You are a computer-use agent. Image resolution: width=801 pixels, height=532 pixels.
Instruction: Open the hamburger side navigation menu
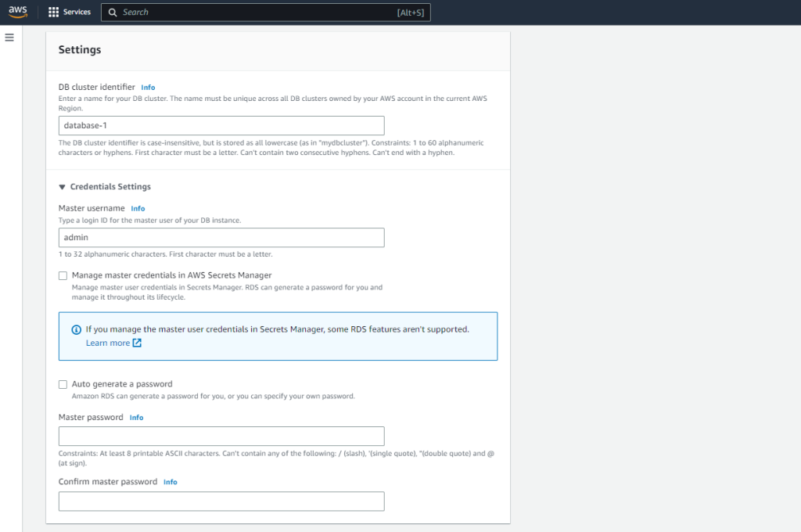pyautogui.click(x=9, y=38)
